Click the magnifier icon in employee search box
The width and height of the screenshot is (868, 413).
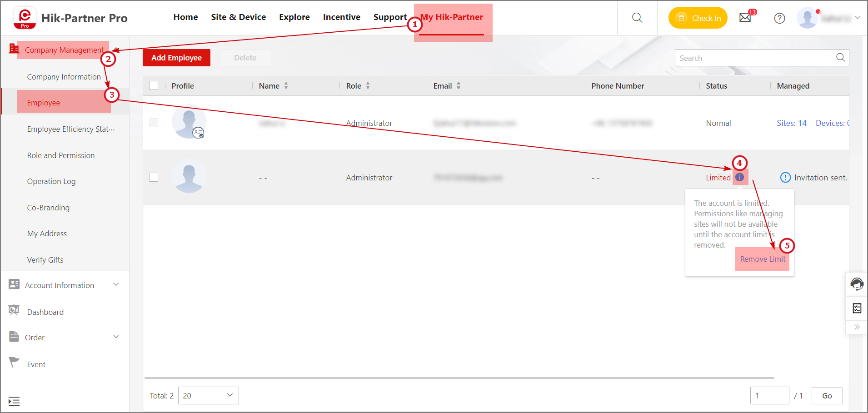click(x=840, y=57)
